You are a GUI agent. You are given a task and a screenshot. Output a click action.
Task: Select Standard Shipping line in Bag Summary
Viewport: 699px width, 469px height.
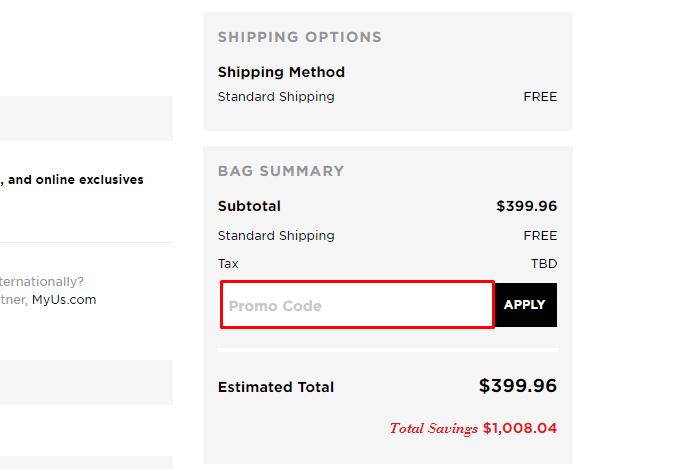pyautogui.click(x=276, y=235)
